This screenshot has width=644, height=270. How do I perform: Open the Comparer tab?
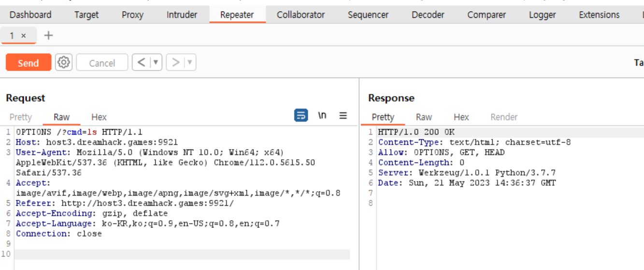pyautogui.click(x=487, y=15)
